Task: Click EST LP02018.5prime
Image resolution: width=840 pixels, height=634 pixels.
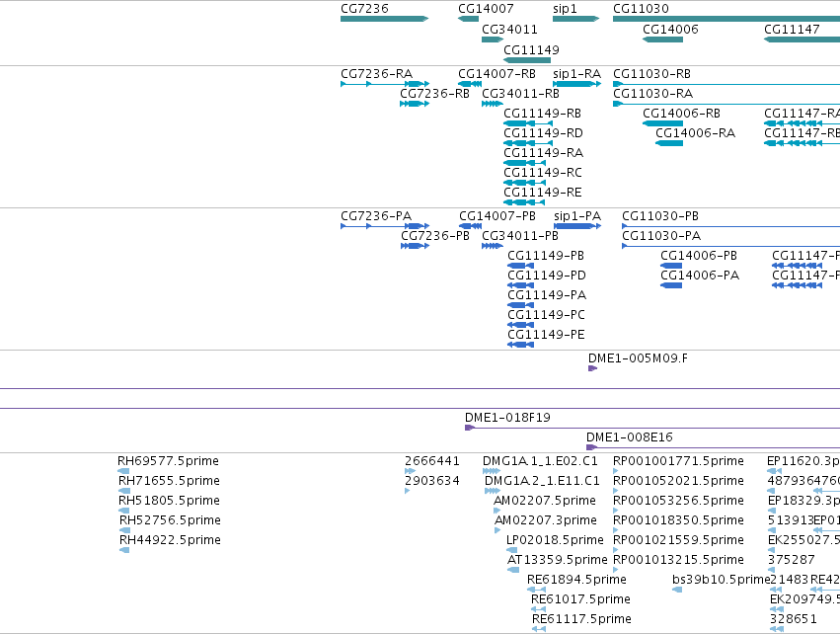Action: (x=512, y=550)
